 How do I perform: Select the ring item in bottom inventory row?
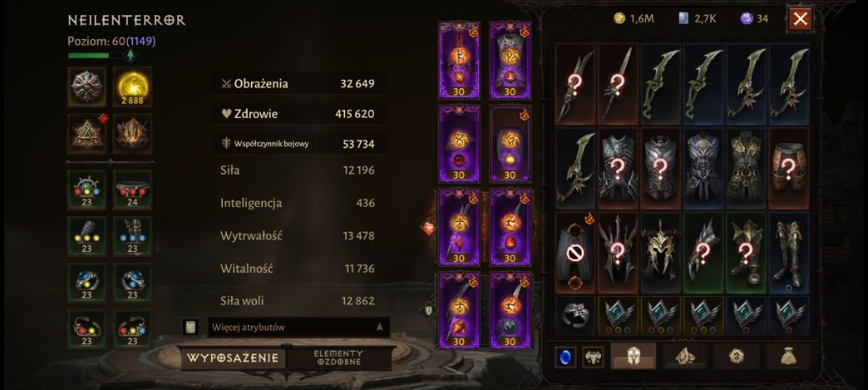tap(576, 316)
